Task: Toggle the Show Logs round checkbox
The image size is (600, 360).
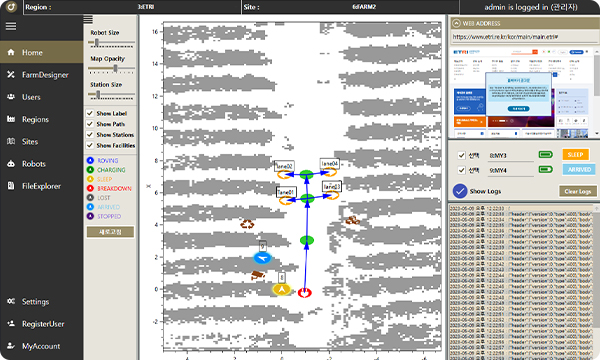Action: (x=460, y=191)
